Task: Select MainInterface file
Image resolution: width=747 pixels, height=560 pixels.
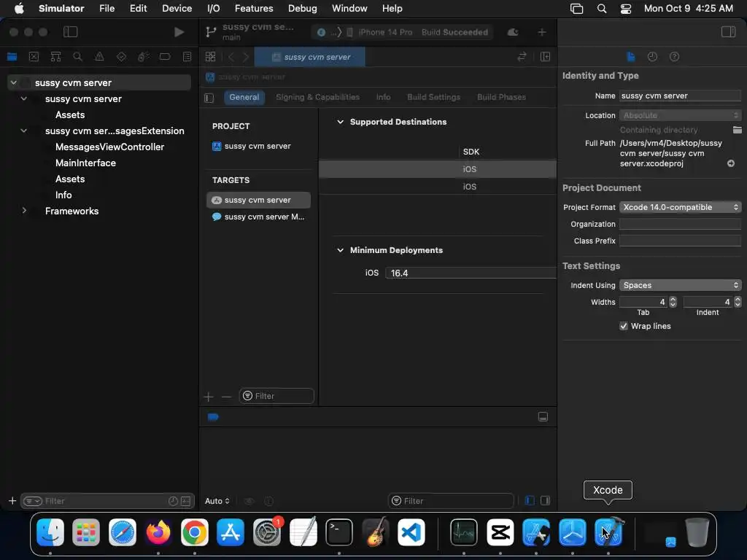Action: click(x=86, y=163)
